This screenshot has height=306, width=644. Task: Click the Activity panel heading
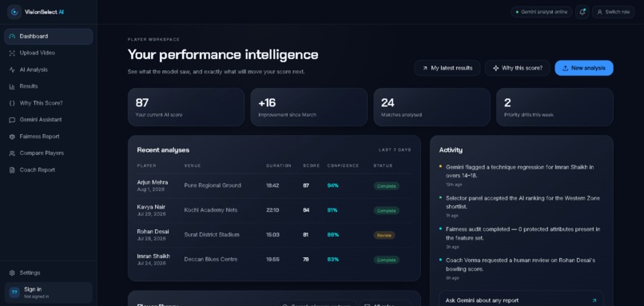pos(451,150)
